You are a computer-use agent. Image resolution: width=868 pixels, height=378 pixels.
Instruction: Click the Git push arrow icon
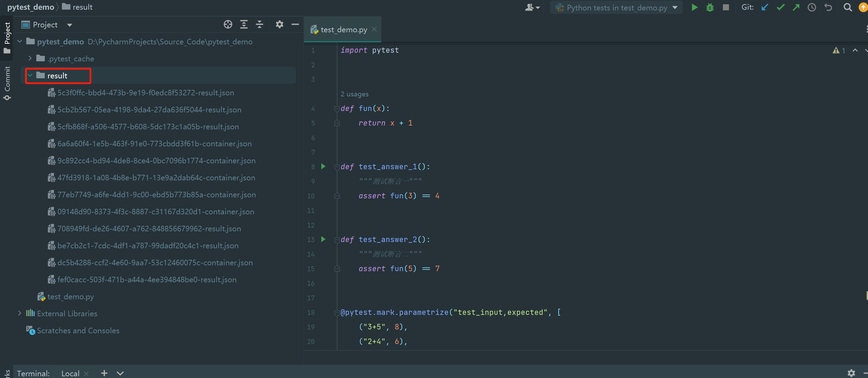click(796, 7)
